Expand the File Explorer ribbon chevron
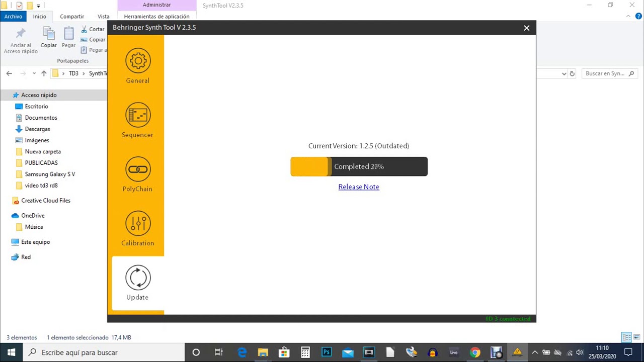Screen dimensions: 644x362 628,16
